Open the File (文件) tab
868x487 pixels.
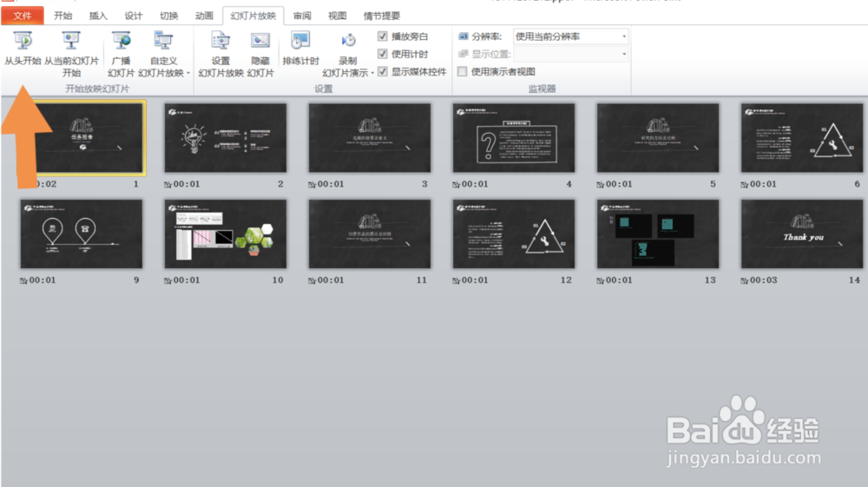click(23, 16)
